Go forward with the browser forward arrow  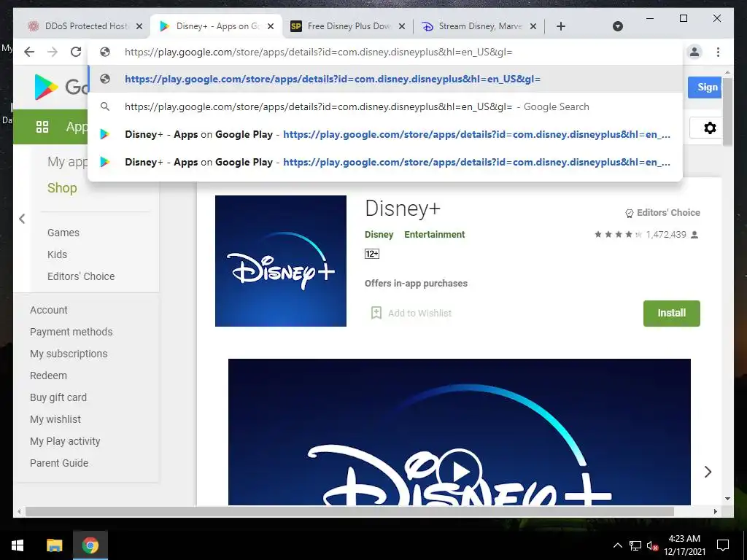click(x=53, y=52)
